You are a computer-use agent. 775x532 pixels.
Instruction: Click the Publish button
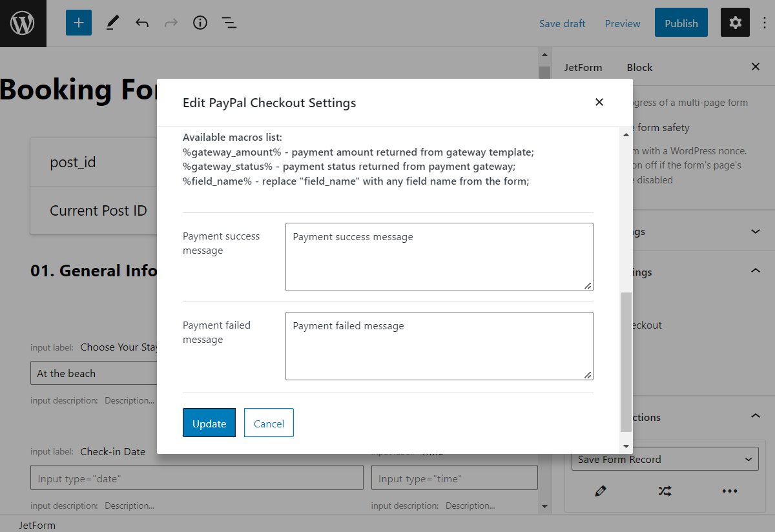click(681, 22)
